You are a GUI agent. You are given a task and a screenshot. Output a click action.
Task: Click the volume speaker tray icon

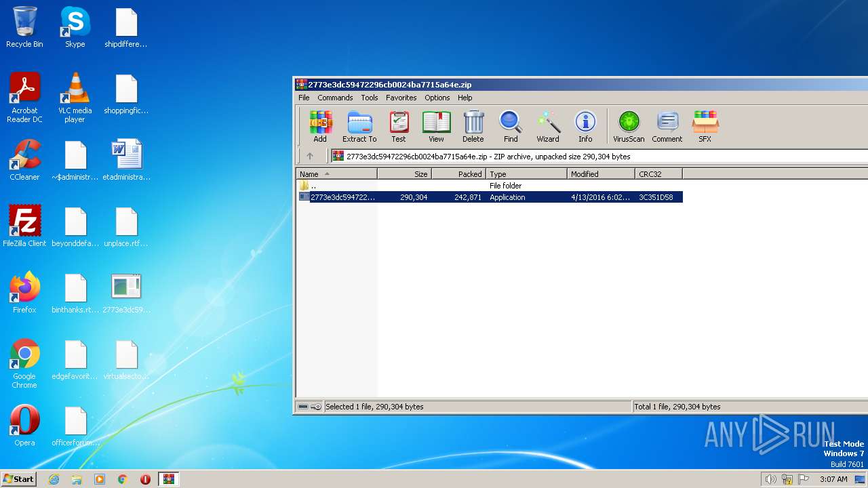770,479
